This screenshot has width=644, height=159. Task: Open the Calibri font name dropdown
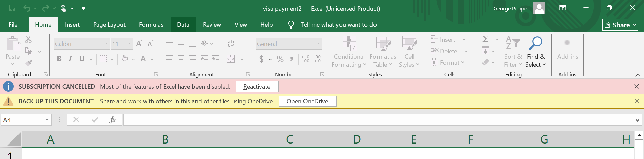107,44
